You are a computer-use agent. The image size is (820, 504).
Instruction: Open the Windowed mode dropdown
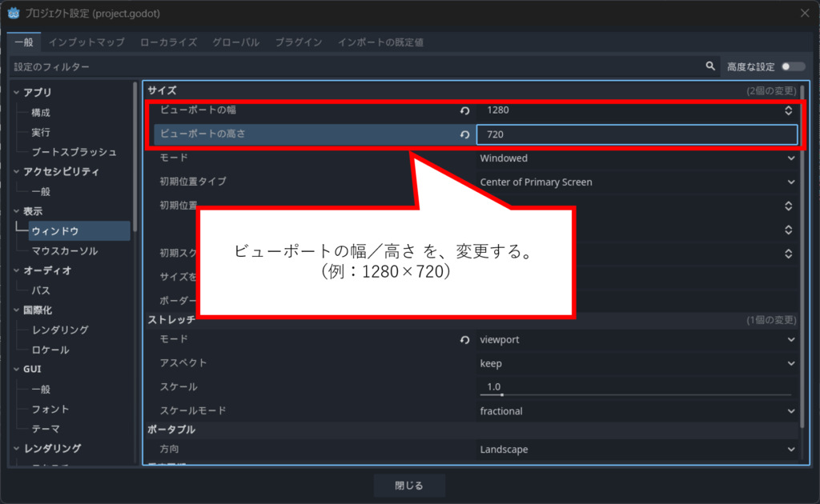[637, 158]
